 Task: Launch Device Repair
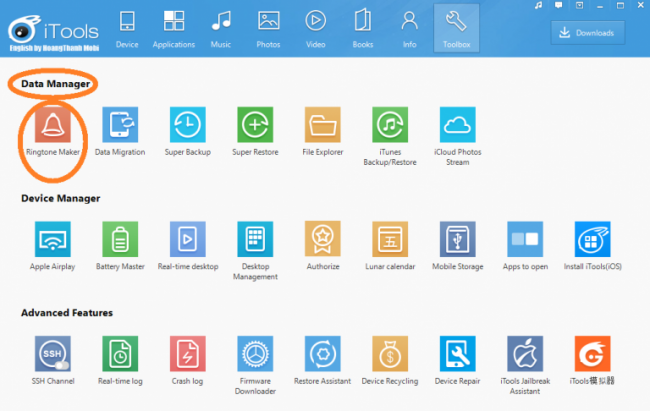pos(458,353)
